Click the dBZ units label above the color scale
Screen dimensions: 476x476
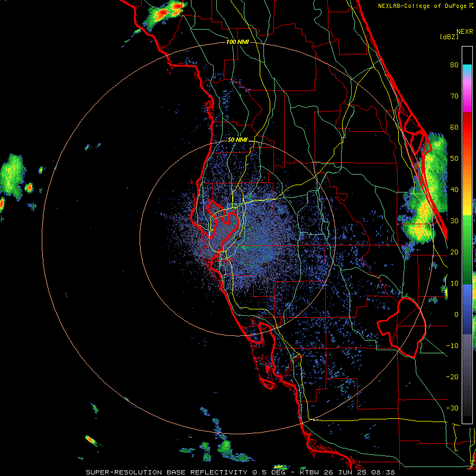(x=449, y=36)
